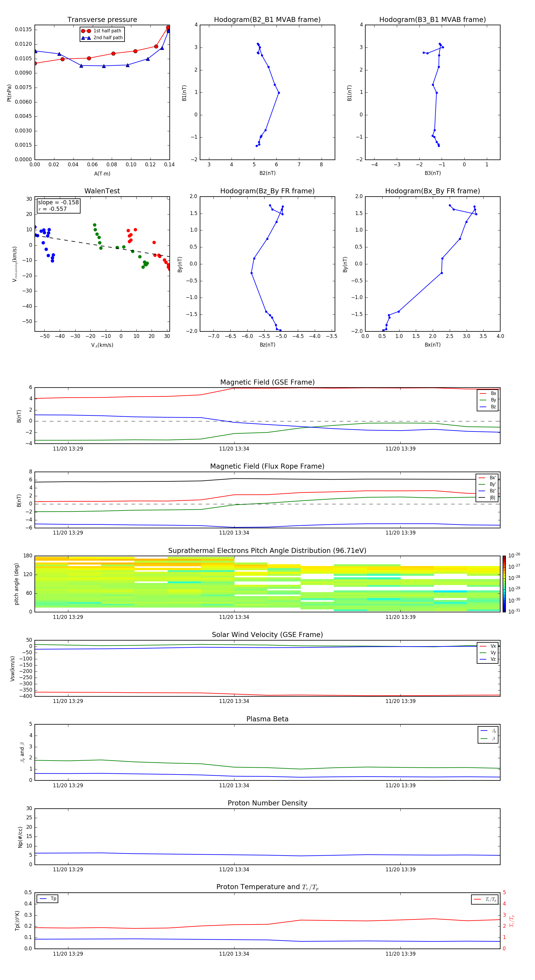This screenshot has height=980, width=535.
Task: Click 'Vsw(km/s)' y-axis label
Action: (12, 668)
